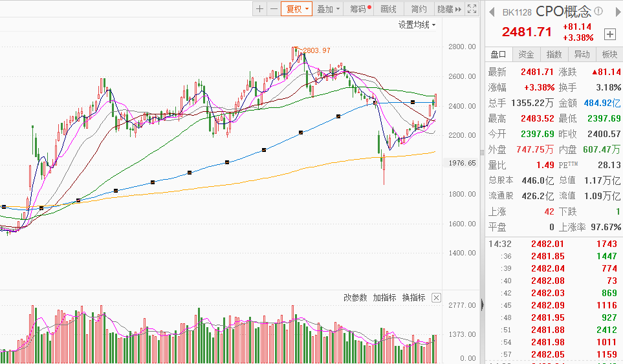Click the 2803.97 high price marker
Image resolution: width=623 pixels, height=364 pixels.
click(316, 50)
